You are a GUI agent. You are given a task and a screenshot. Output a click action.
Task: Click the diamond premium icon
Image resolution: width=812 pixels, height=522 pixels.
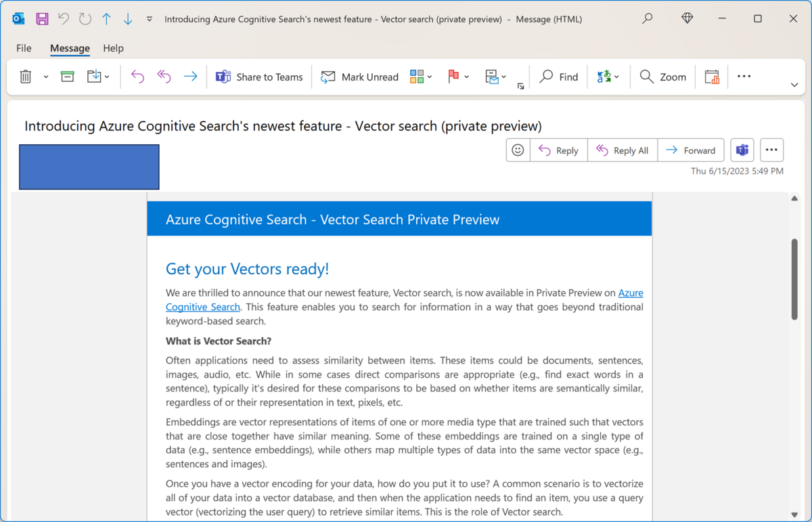pos(687,19)
